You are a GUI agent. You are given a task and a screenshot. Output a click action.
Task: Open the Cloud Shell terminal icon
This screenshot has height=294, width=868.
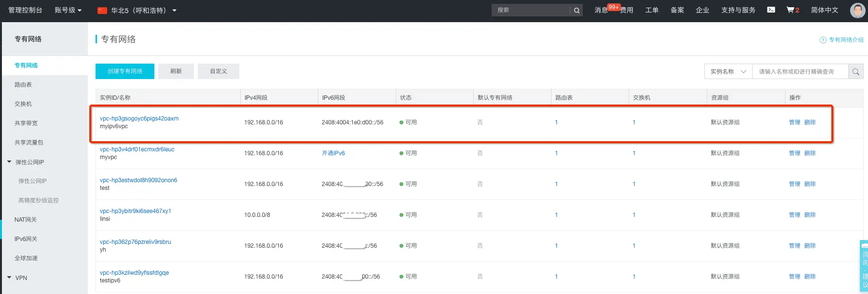[771, 10]
